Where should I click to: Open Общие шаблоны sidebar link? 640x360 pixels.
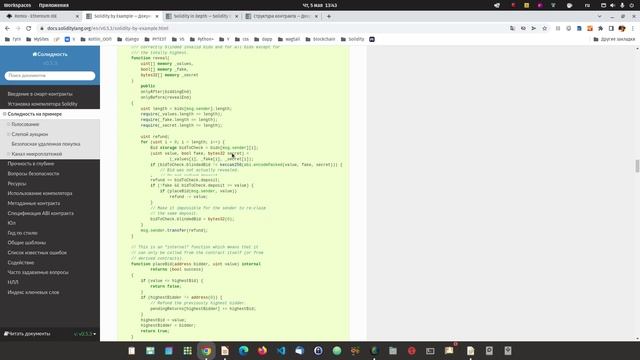pyautogui.click(x=27, y=242)
